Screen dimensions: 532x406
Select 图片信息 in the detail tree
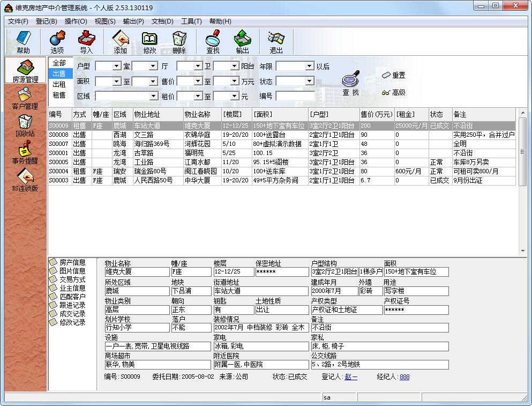(x=68, y=271)
